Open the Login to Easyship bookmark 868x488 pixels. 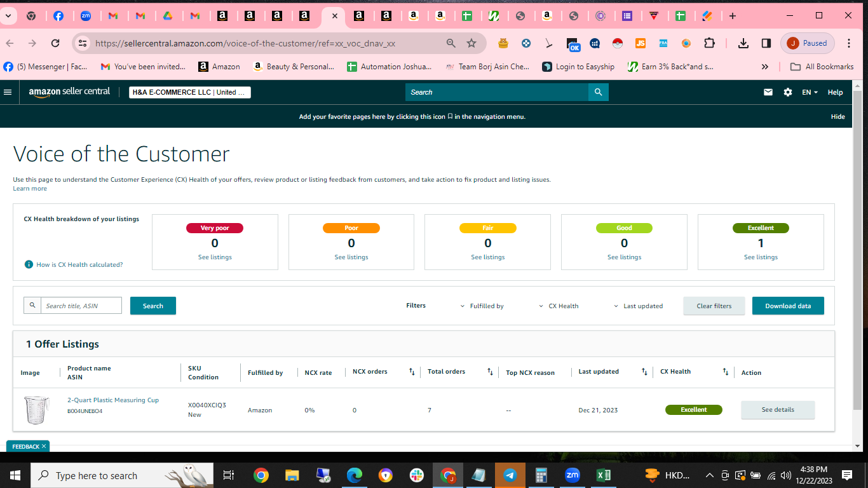pos(578,67)
